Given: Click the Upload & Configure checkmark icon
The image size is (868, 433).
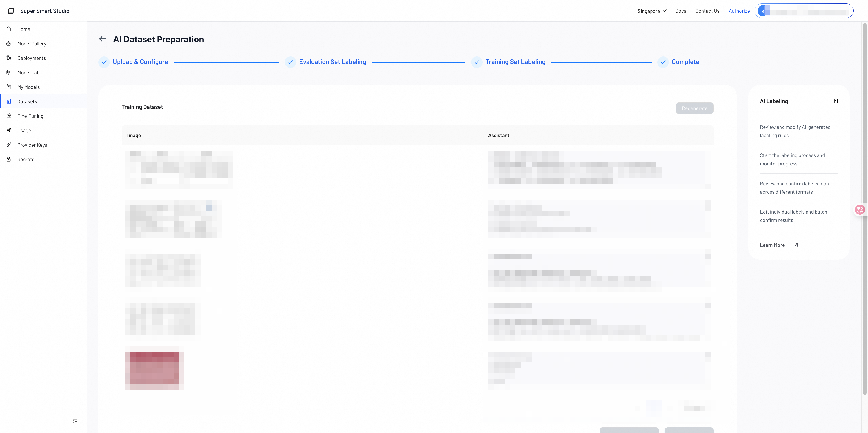Looking at the screenshot, I should tap(104, 62).
